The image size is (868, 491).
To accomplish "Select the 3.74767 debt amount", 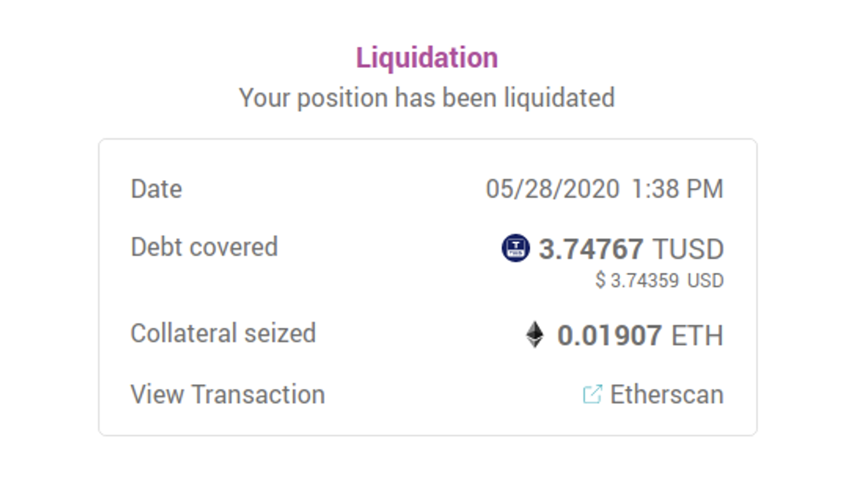I will [590, 248].
